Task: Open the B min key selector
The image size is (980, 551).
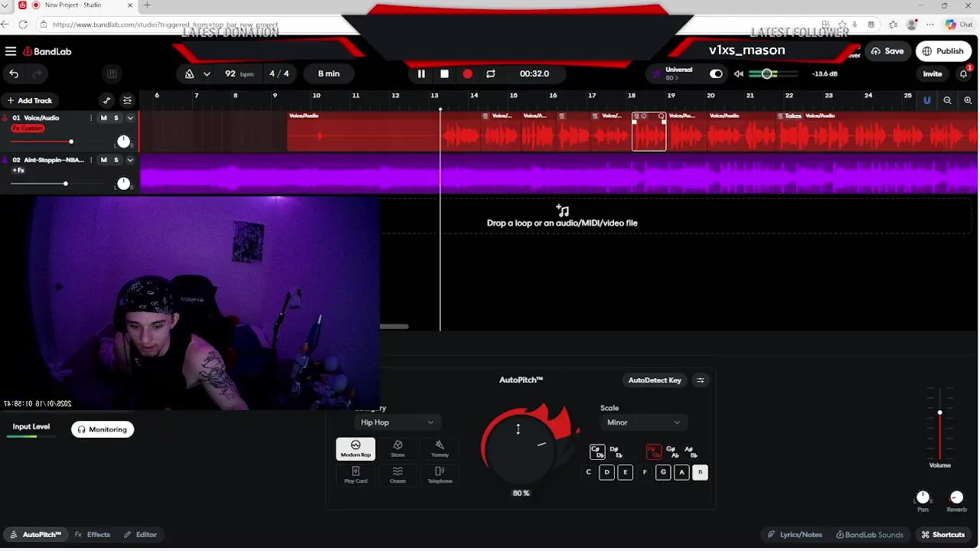Action: 329,73
